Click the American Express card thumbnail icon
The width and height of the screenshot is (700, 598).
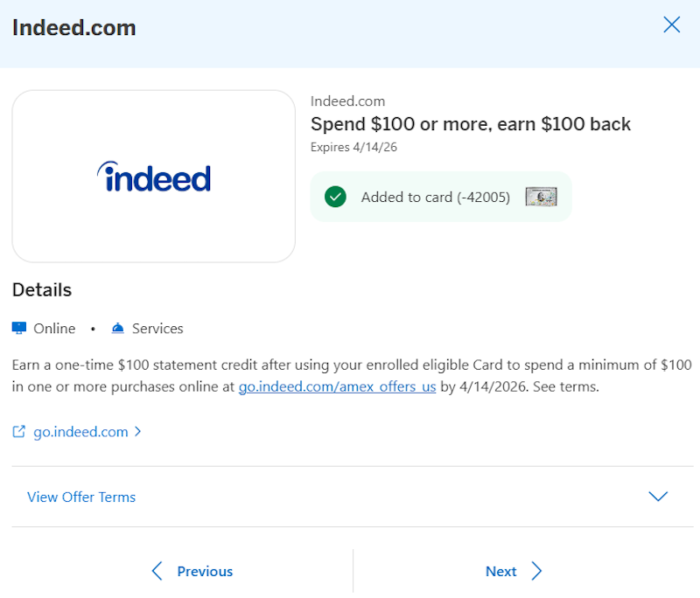click(x=541, y=197)
